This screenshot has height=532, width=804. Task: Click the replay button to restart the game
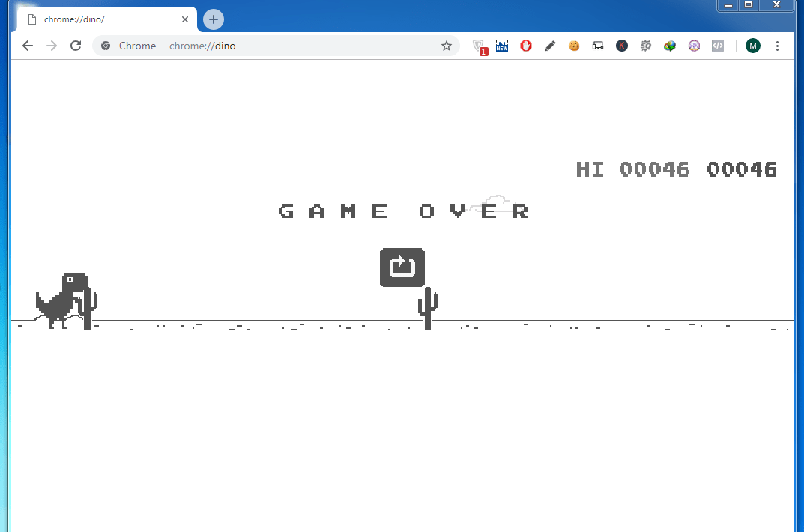[x=402, y=267]
